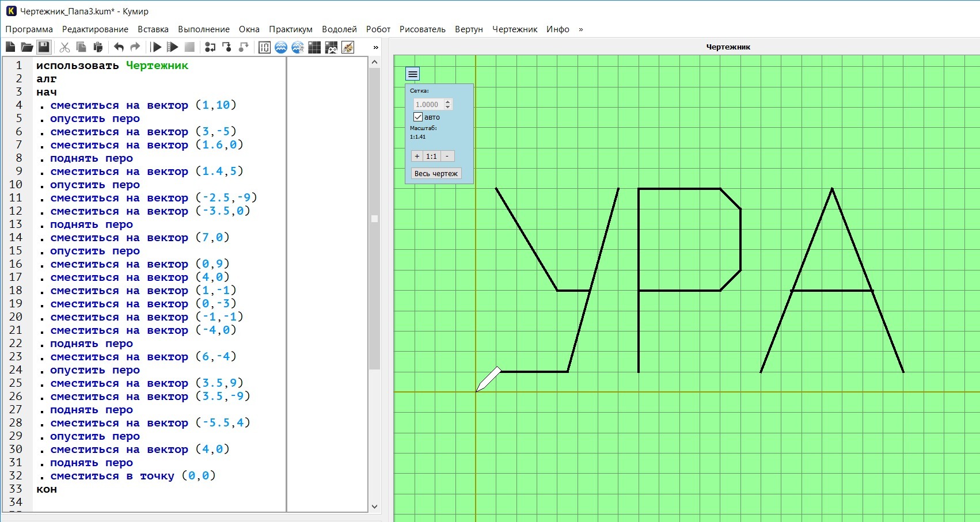This screenshot has width=980, height=522.
Task: Open the Водолей actor window icon
Action: [x=281, y=47]
